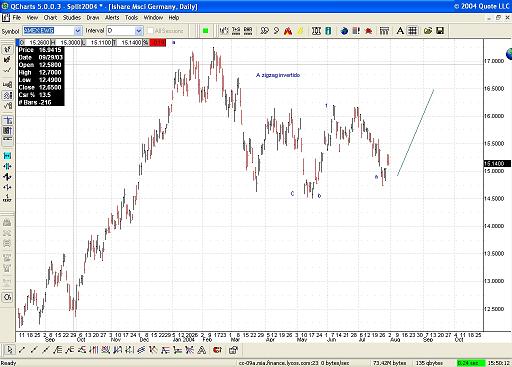
Task: Click the highlighted 15.1400 current price label
Action: tap(497, 163)
